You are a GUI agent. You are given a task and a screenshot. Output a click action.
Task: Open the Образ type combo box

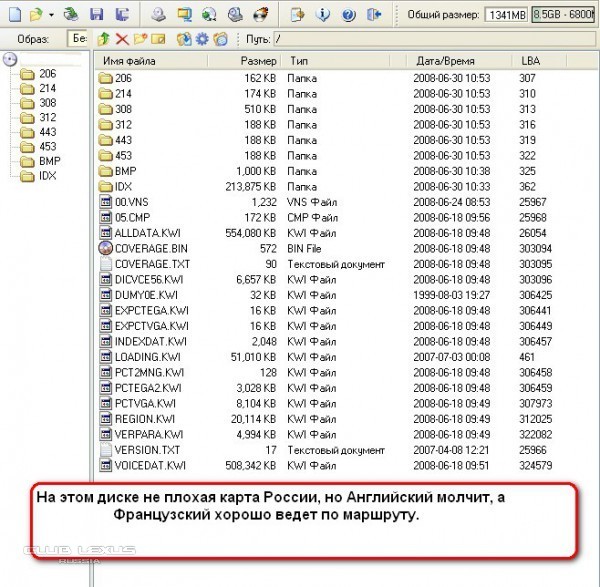(x=78, y=38)
